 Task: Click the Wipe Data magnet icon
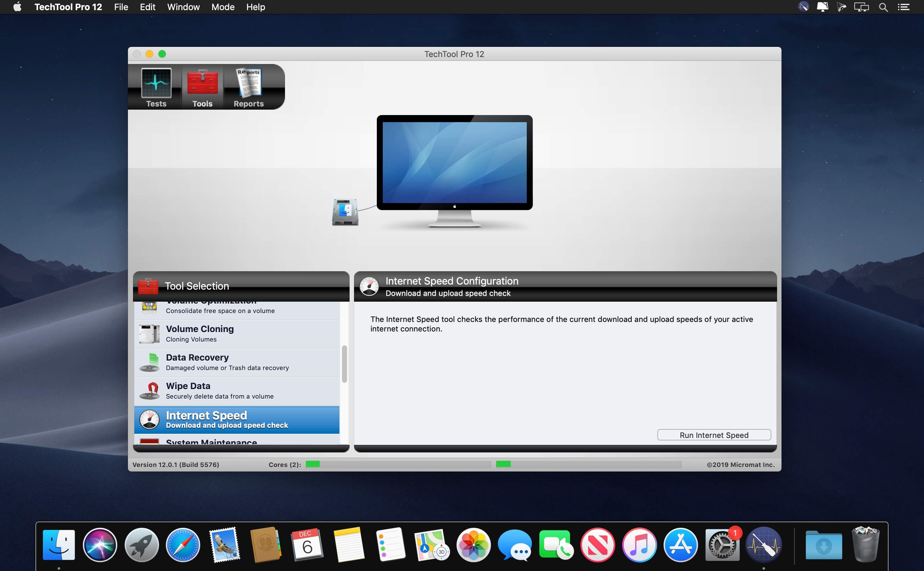149,391
